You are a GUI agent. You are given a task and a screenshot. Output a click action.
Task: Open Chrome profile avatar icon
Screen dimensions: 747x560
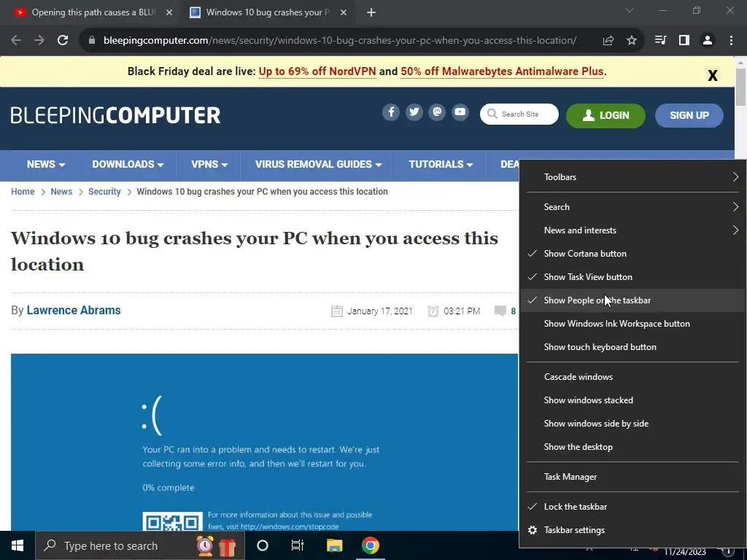point(708,41)
